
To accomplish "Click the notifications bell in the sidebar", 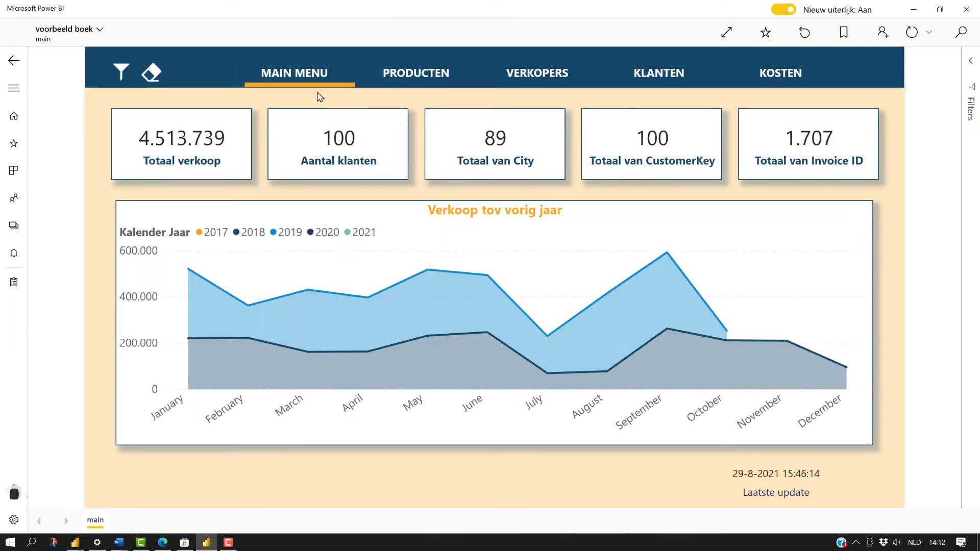I will click(13, 253).
